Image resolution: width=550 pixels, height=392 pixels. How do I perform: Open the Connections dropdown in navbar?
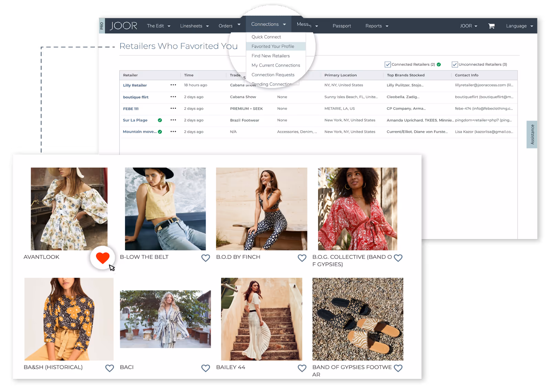tap(268, 24)
